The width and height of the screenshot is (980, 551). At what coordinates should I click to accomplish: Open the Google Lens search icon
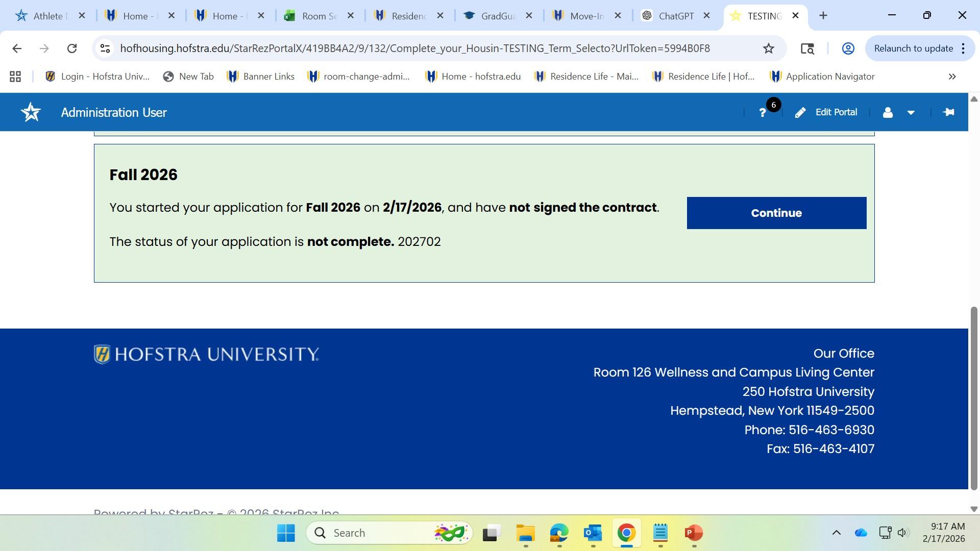[x=807, y=48]
